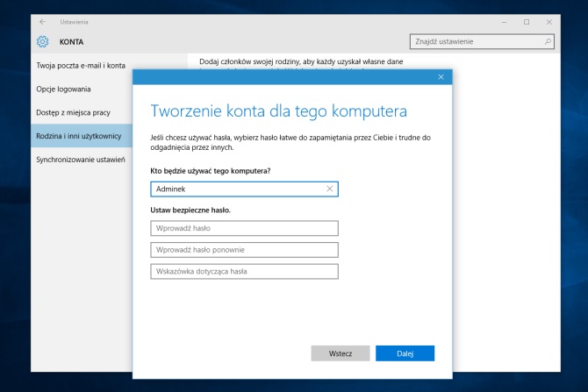Click the Wskazówka dotycząca hasła field
This screenshot has height=392, width=588.
pyautogui.click(x=244, y=272)
